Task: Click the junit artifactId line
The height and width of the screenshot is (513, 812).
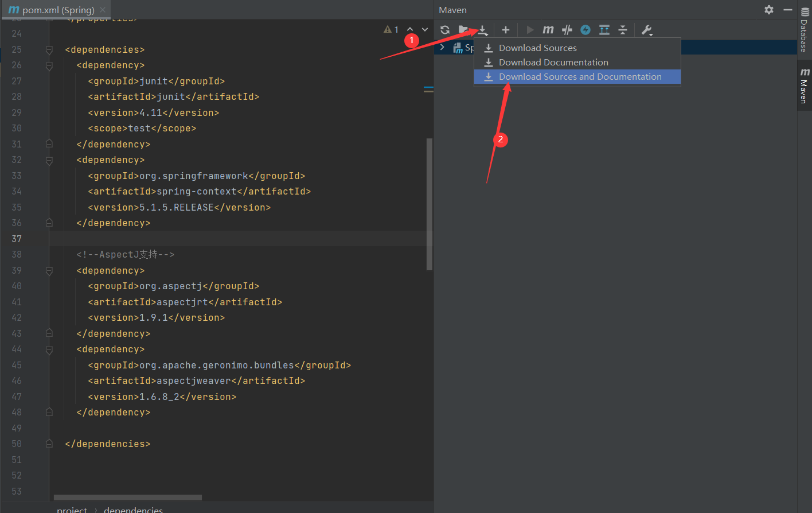Action: click(x=174, y=96)
